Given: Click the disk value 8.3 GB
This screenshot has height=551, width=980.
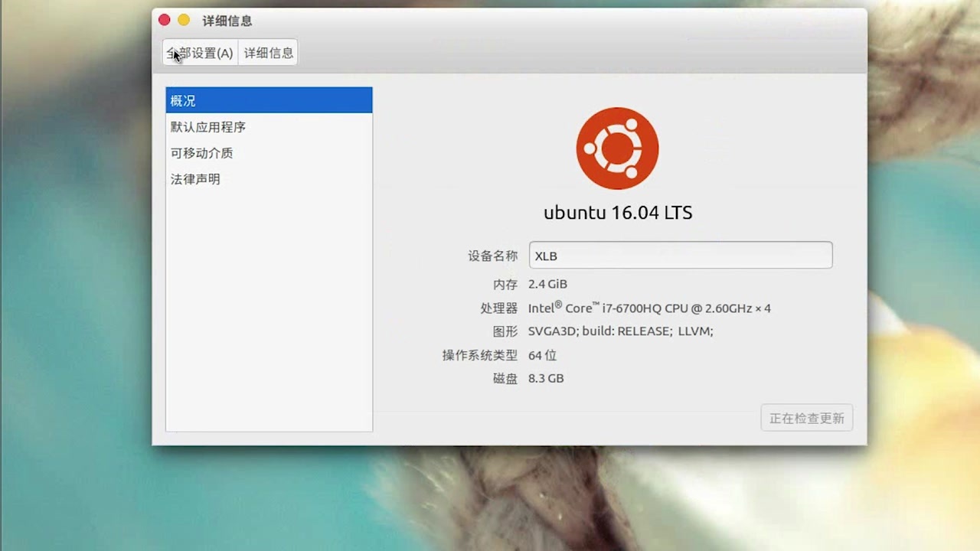Looking at the screenshot, I should click(x=546, y=378).
